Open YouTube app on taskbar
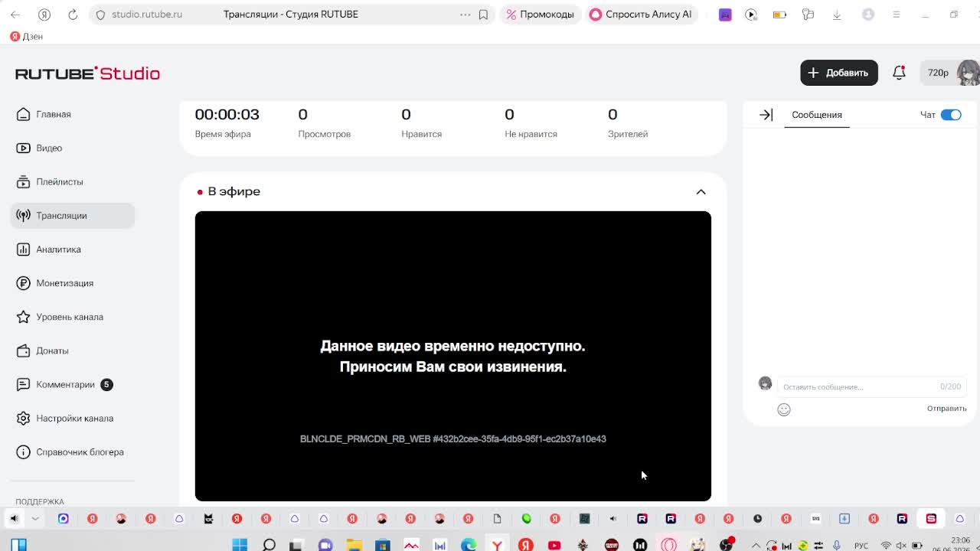Image resolution: width=980 pixels, height=551 pixels. (554, 545)
